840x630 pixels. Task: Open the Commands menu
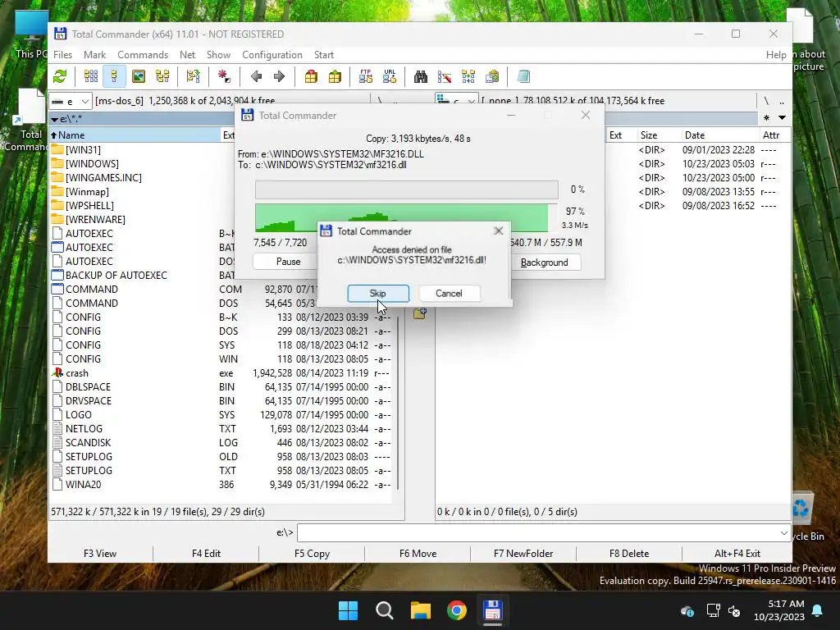click(143, 55)
